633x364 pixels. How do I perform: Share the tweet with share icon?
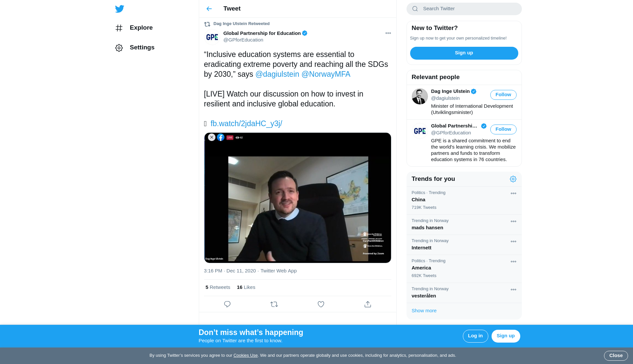pyautogui.click(x=368, y=304)
